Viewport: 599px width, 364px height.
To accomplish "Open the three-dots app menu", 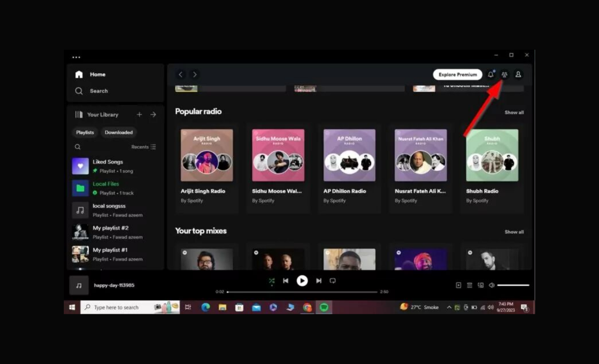I will tap(76, 57).
